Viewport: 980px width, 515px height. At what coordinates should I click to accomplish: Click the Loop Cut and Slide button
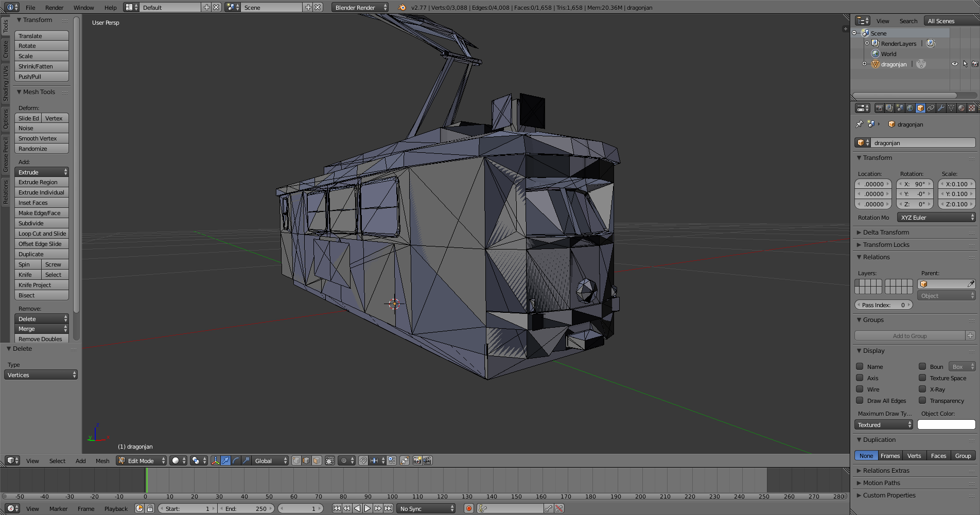point(42,233)
